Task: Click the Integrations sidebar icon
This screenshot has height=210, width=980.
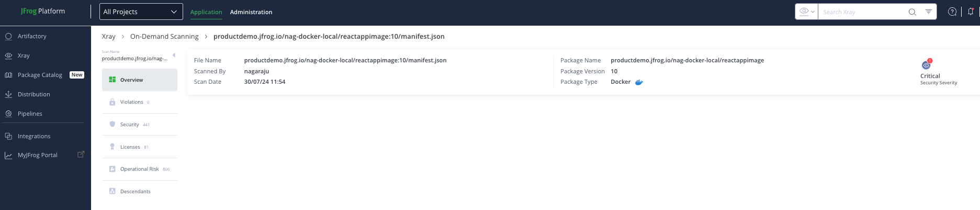Action: tap(8, 136)
